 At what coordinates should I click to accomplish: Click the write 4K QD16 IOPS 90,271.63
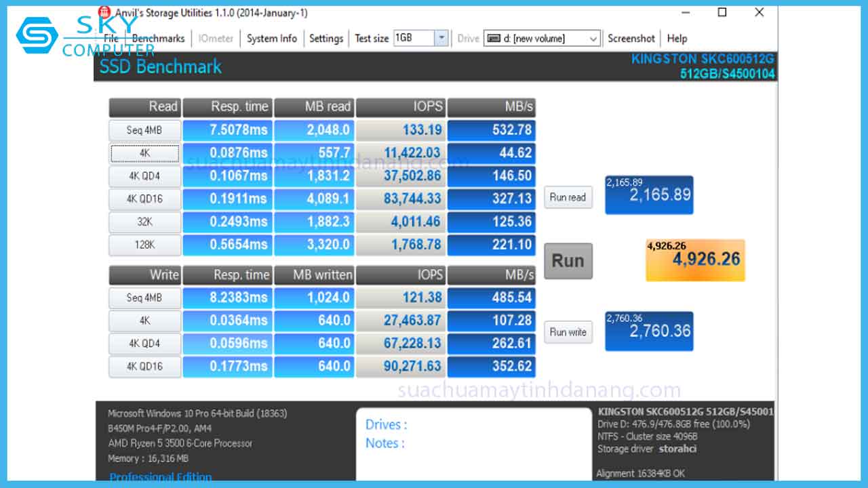click(400, 367)
